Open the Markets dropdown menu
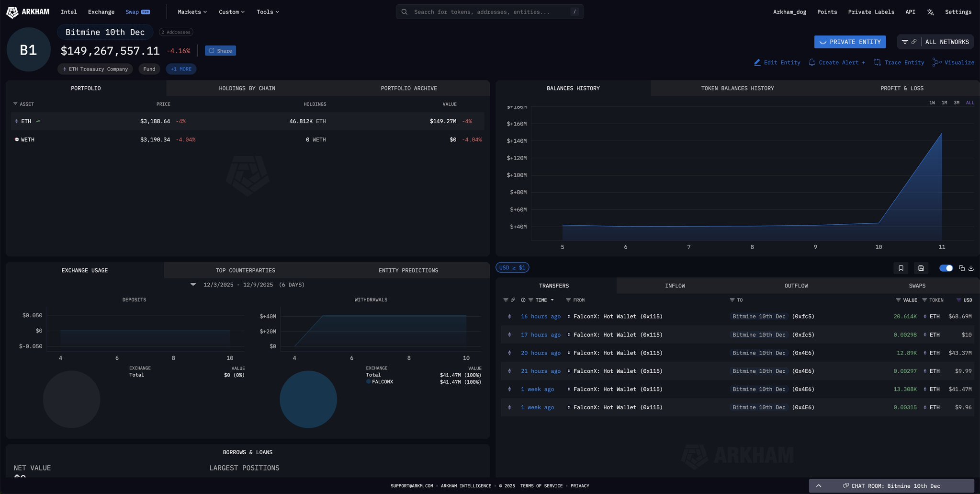 coord(192,12)
